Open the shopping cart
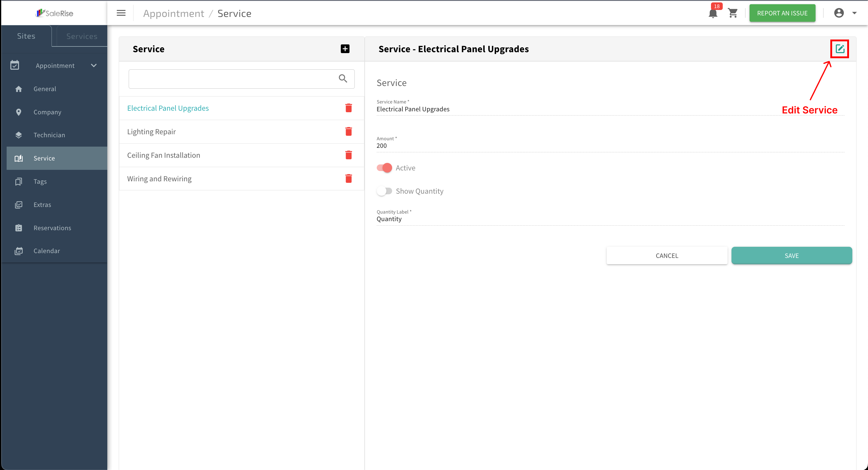Viewport: 868px width, 470px height. tap(733, 13)
